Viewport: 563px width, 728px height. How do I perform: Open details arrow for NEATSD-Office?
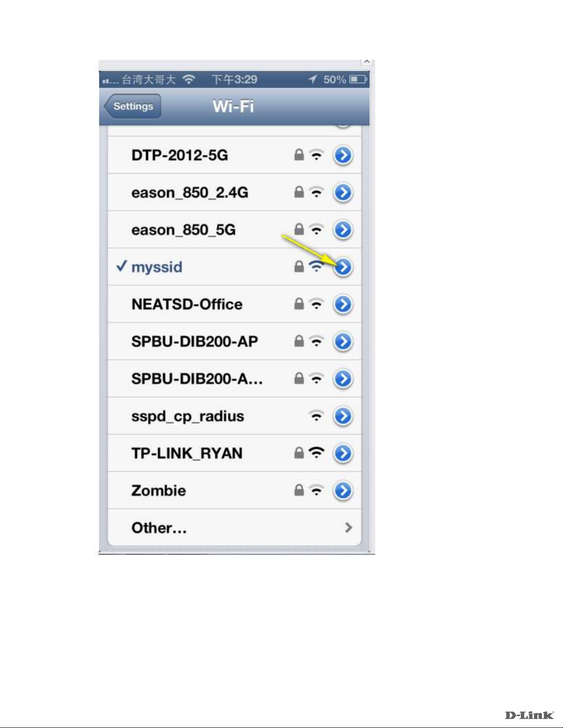(343, 304)
